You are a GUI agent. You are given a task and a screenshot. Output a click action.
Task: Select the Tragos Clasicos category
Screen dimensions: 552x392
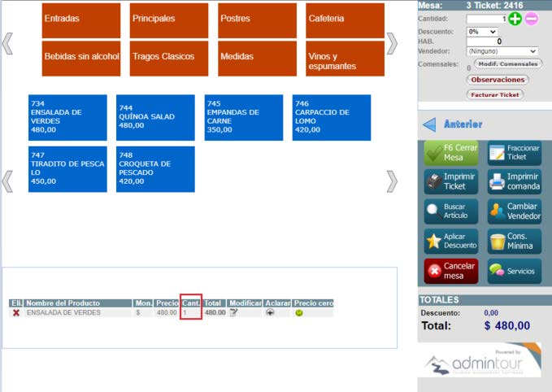point(169,58)
